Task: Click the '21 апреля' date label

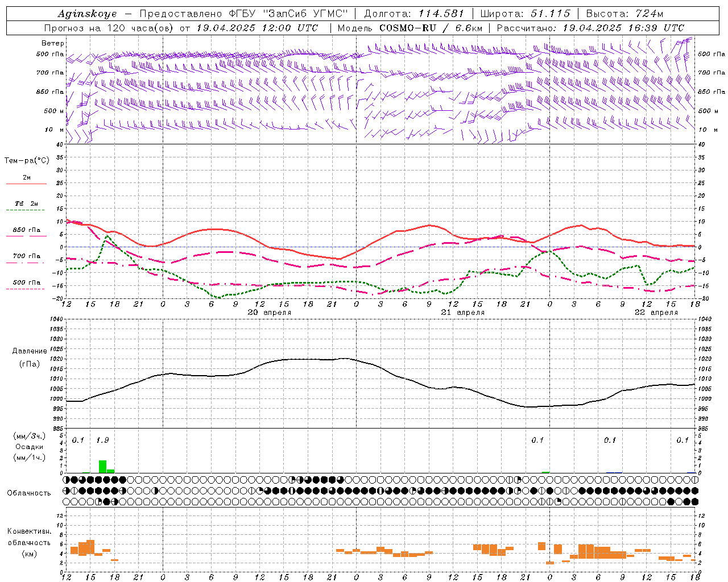Action: pos(463,313)
